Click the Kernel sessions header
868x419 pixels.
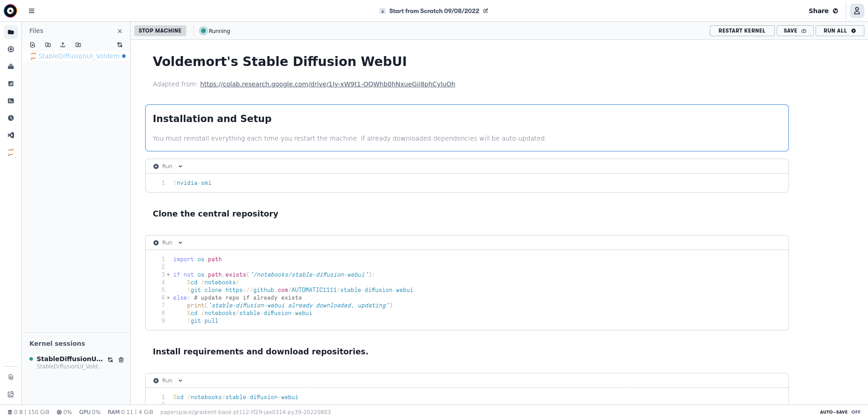click(x=57, y=344)
